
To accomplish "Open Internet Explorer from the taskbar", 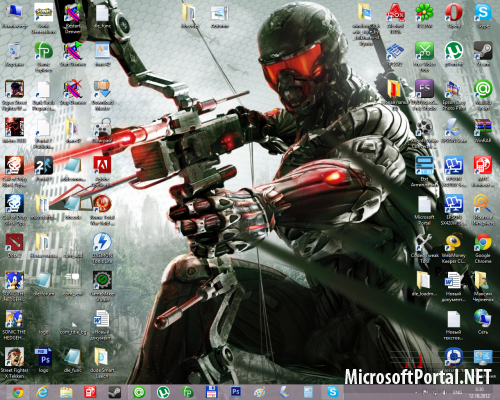I will coord(42,392).
